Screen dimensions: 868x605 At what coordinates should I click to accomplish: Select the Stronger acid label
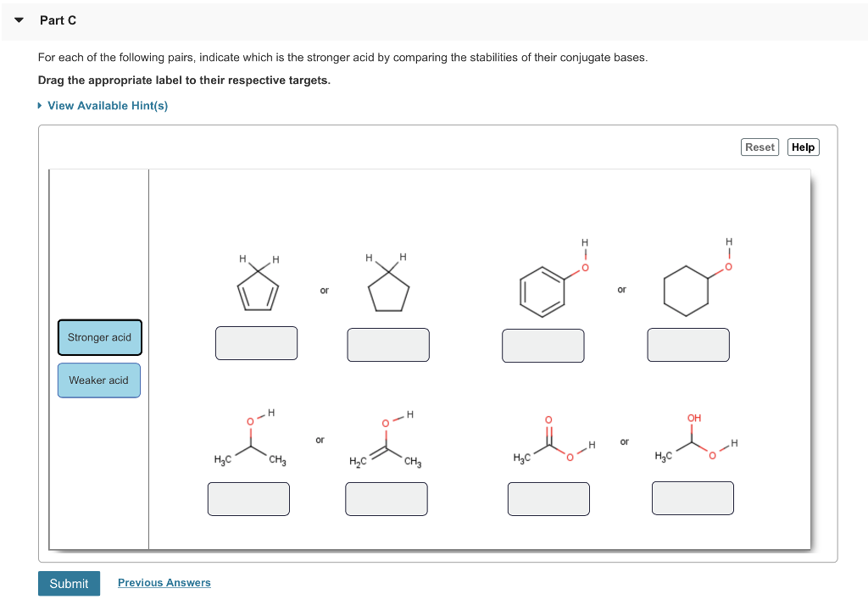tap(99, 337)
